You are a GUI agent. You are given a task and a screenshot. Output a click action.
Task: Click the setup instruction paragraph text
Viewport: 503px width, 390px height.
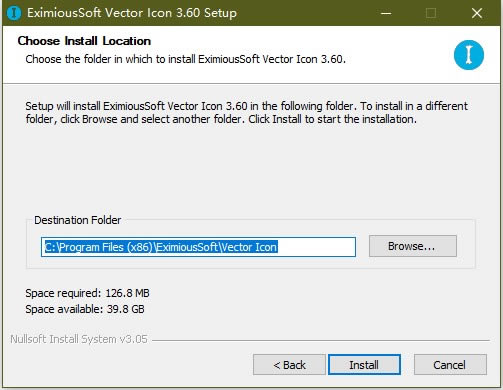tap(246, 112)
